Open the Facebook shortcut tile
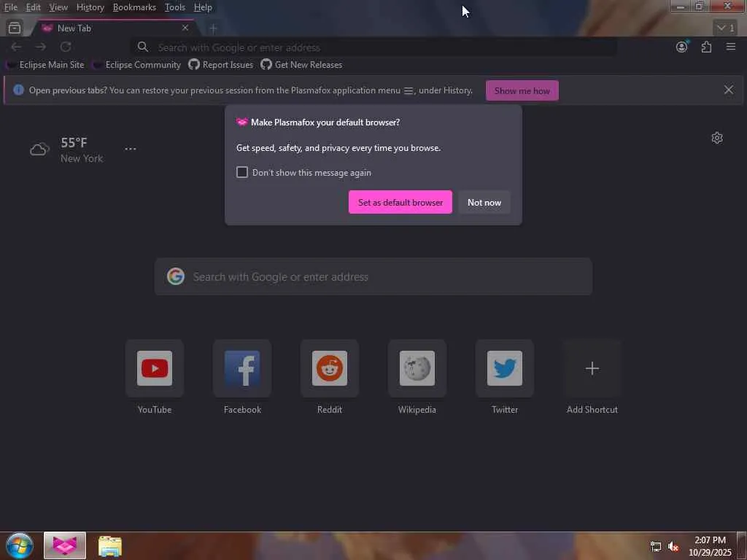The height and width of the screenshot is (560, 747). pyautogui.click(x=242, y=368)
